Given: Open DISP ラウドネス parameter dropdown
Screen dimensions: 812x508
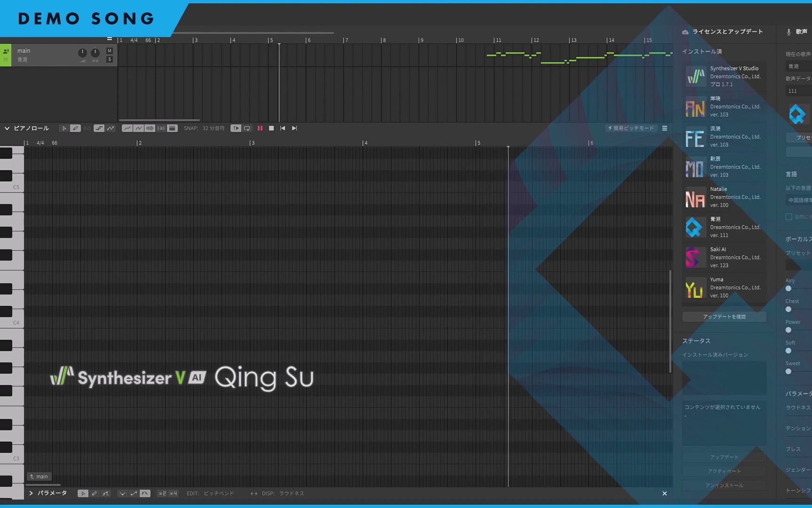Looking at the screenshot, I should 292,493.
